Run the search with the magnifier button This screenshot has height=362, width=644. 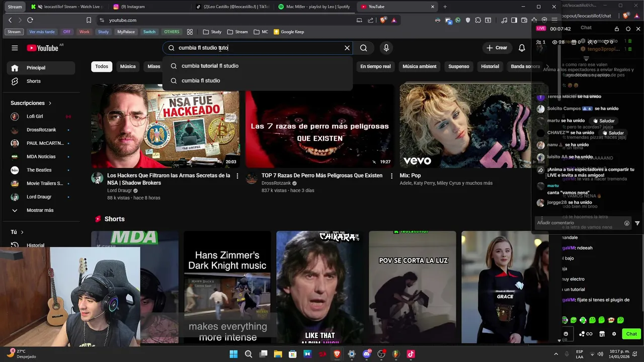[363, 48]
